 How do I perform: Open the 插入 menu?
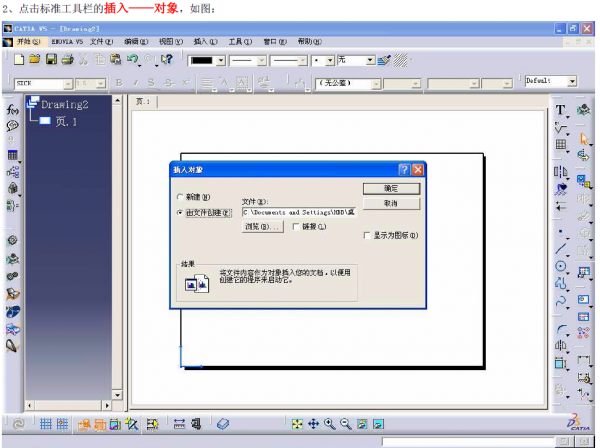click(205, 41)
